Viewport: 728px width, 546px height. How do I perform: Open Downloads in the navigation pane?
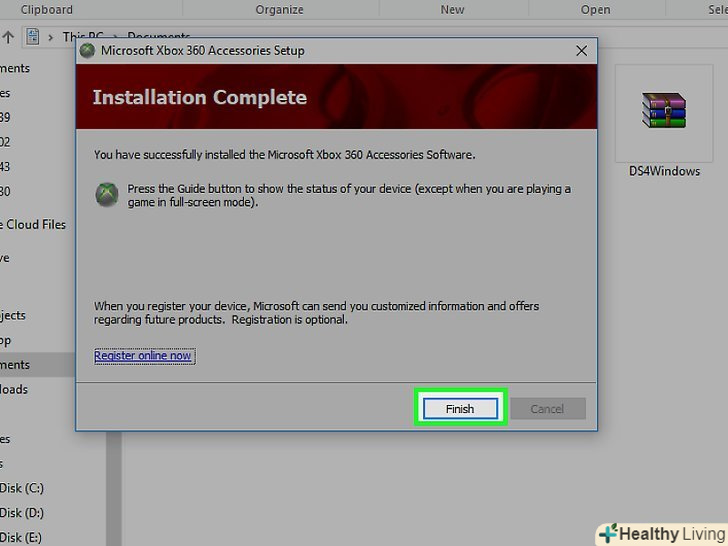14,390
